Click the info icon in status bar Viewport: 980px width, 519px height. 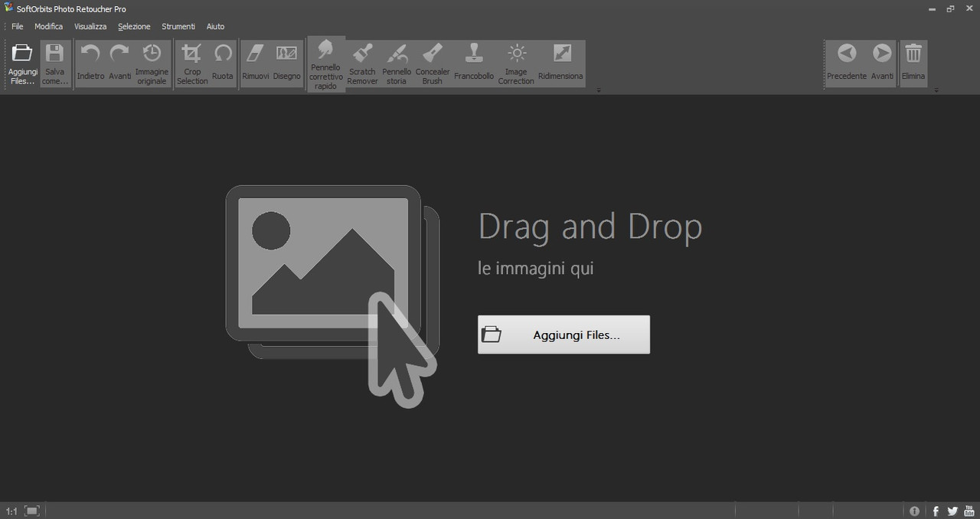914,511
